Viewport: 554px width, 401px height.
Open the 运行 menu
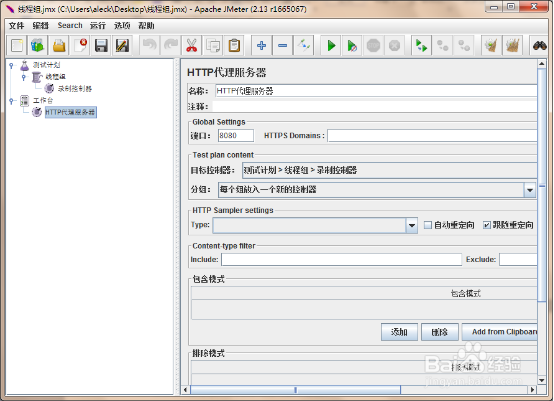click(98, 25)
